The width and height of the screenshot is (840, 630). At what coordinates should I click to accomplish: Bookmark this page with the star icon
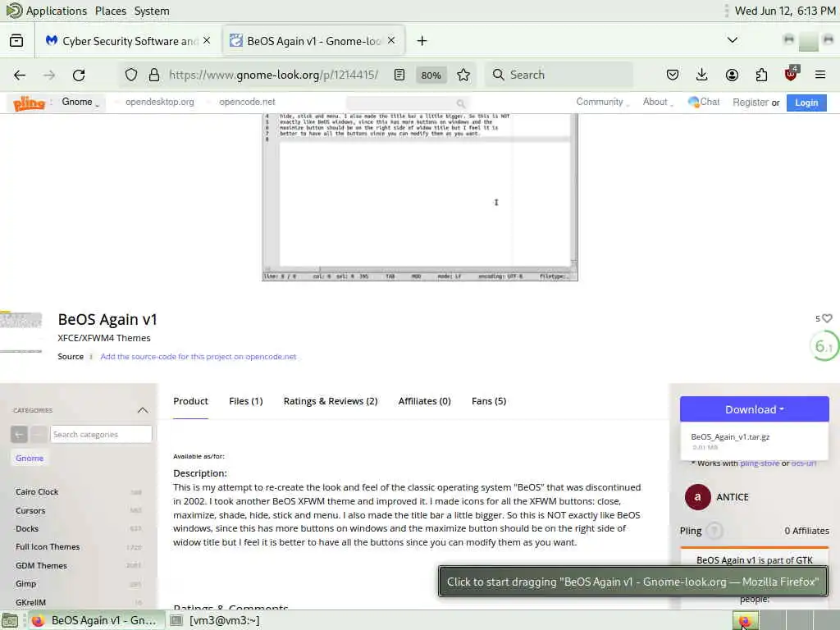click(x=463, y=75)
